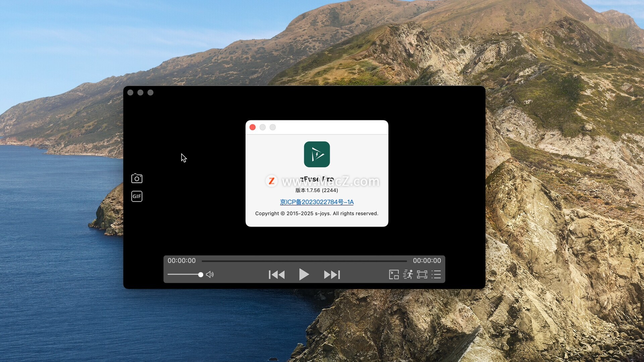Close the About zFuse Pro dialog
The width and height of the screenshot is (644, 362).
[253, 127]
